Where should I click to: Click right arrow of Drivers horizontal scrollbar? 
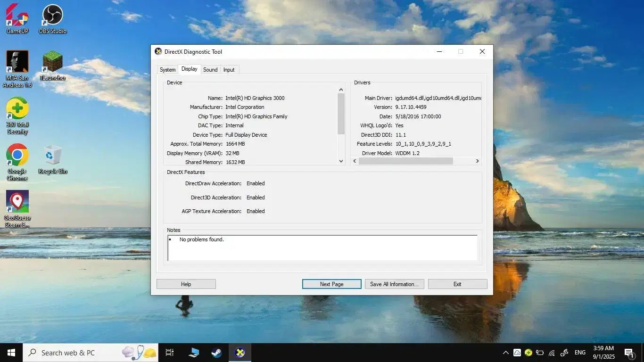(477, 161)
